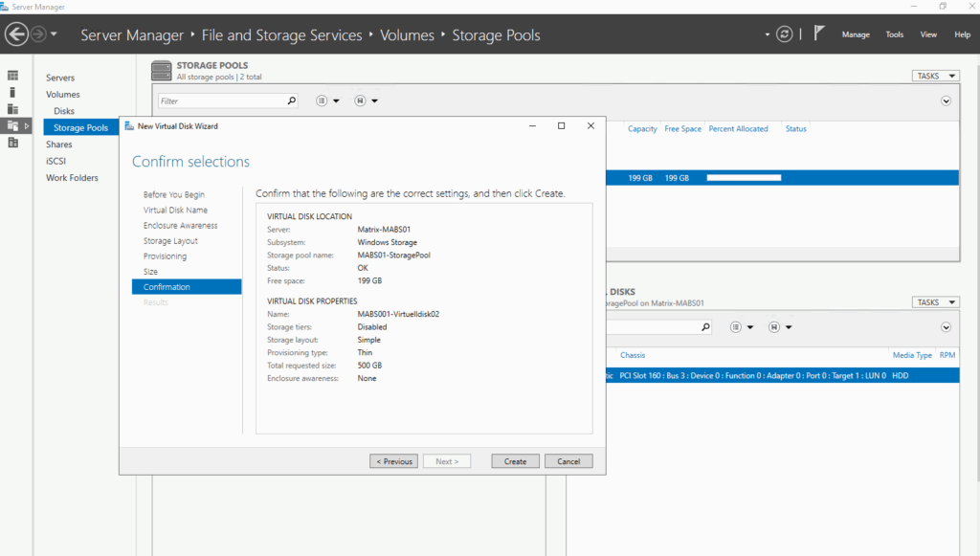Click the storage pools Filter field
The width and height of the screenshot is (980, 556).
[221, 100]
